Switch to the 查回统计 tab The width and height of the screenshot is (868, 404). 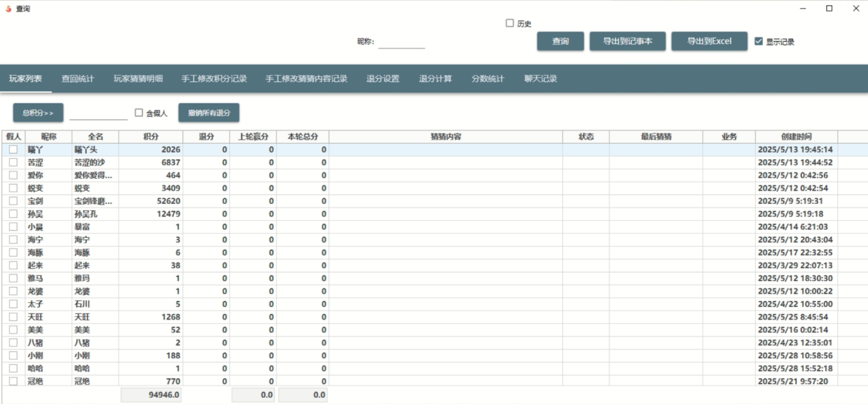coord(77,79)
